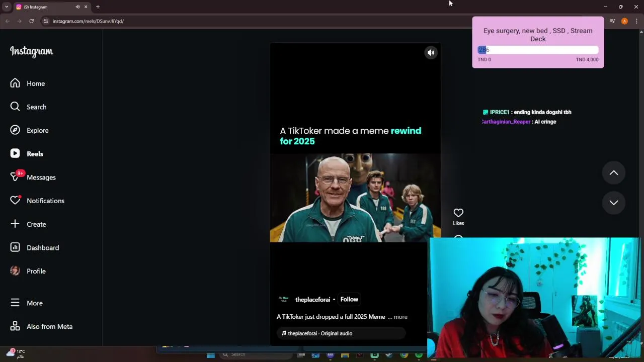Reload the Instagram page
This screenshot has height=362, width=644.
(31, 21)
